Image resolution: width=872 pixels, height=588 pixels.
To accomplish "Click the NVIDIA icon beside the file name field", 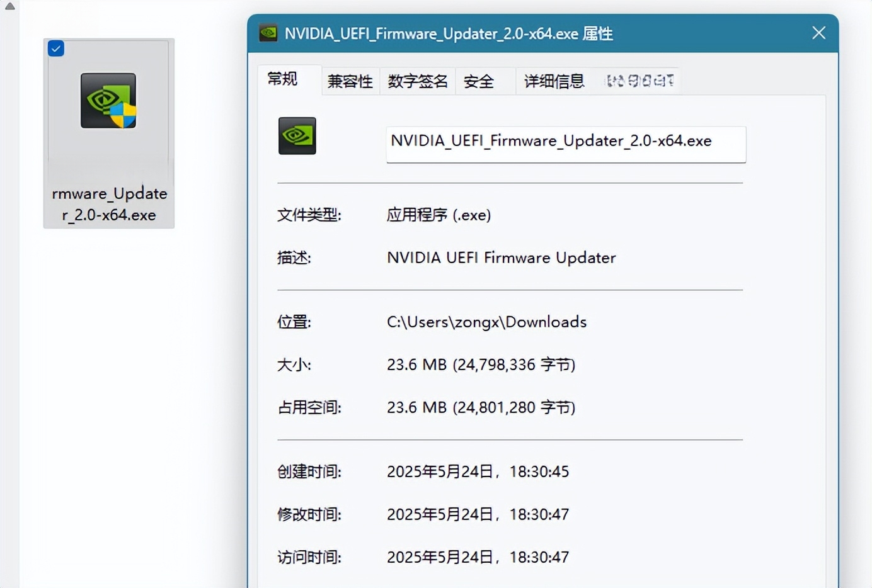I will [297, 136].
